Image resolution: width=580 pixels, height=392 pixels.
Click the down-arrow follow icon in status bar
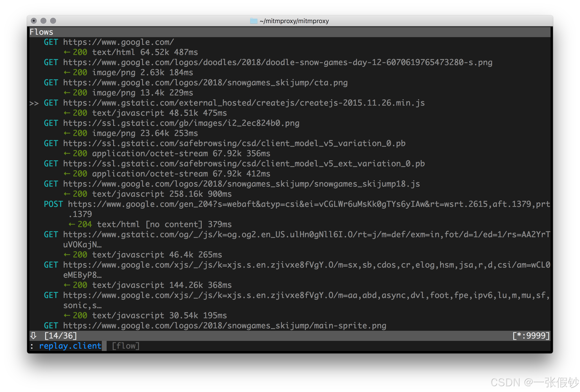pos(33,336)
